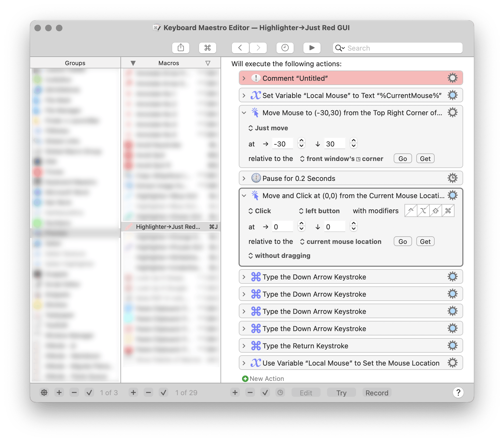Image resolution: width=504 pixels, height=442 pixels.
Task: Click stepper beside the -30 field
Action: click(301, 143)
